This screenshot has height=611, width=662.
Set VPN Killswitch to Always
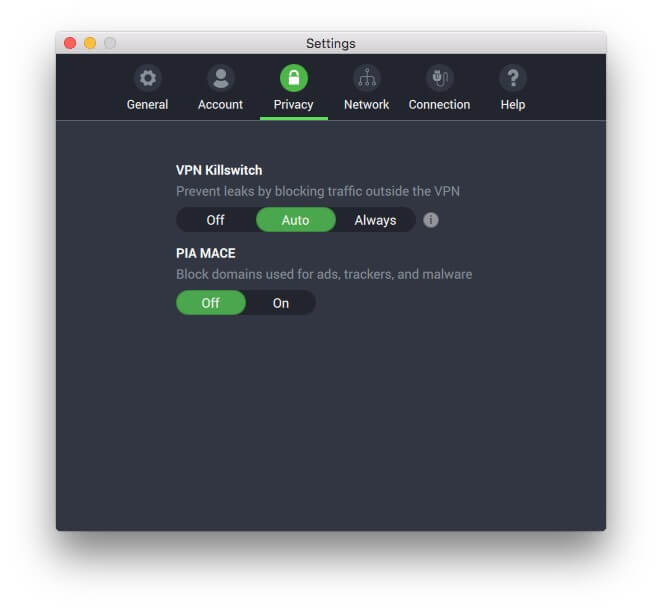375,220
